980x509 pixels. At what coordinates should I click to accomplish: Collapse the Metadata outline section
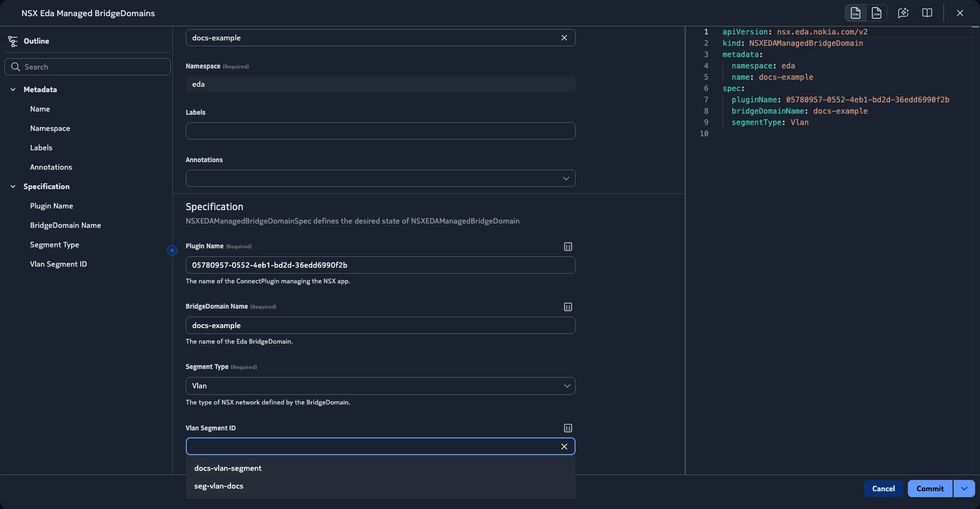click(13, 89)
